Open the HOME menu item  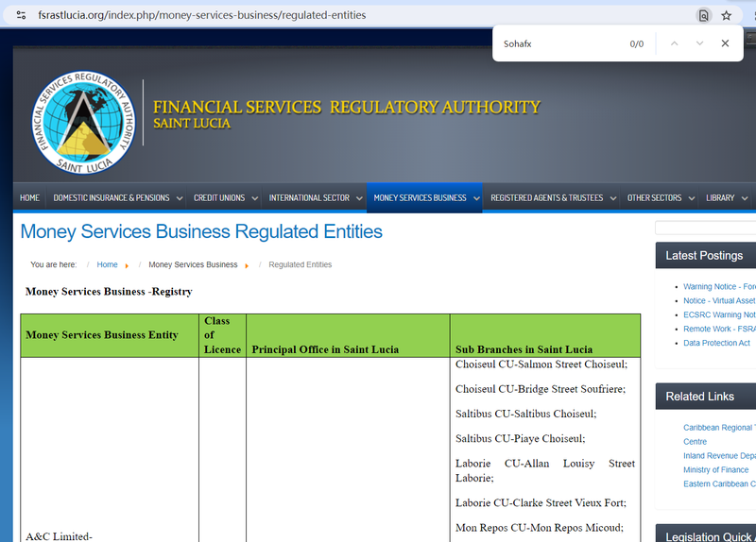[30, 198]
